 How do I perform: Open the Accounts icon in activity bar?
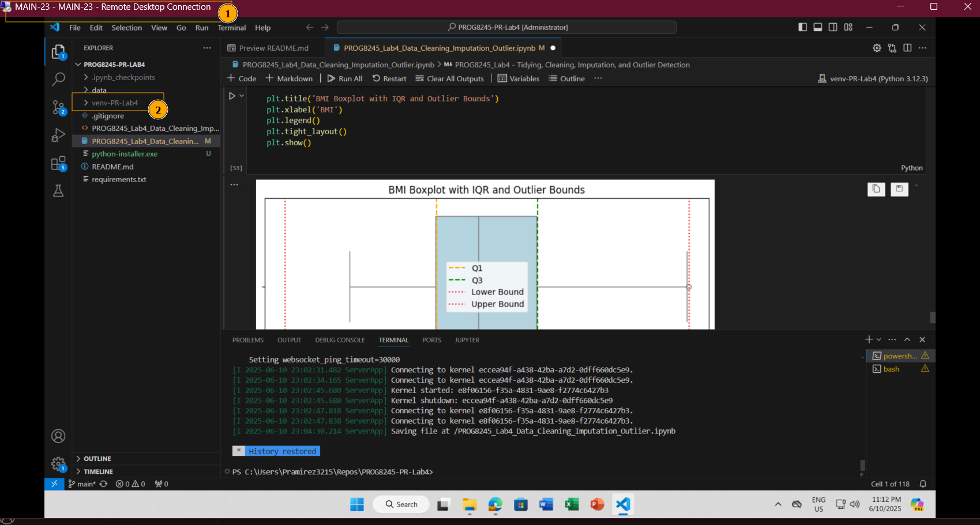coord(58,436)
